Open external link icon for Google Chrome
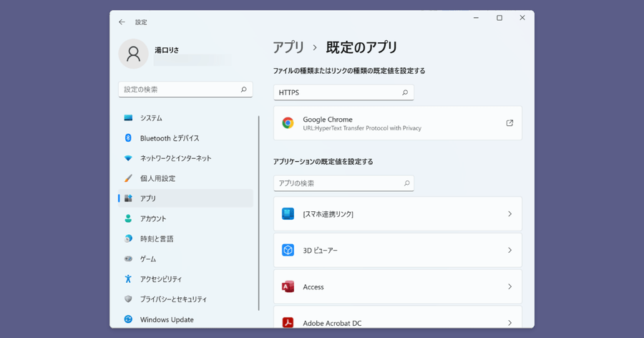The height and width of the screenshot is (338, 644). (x=509, y=123)
